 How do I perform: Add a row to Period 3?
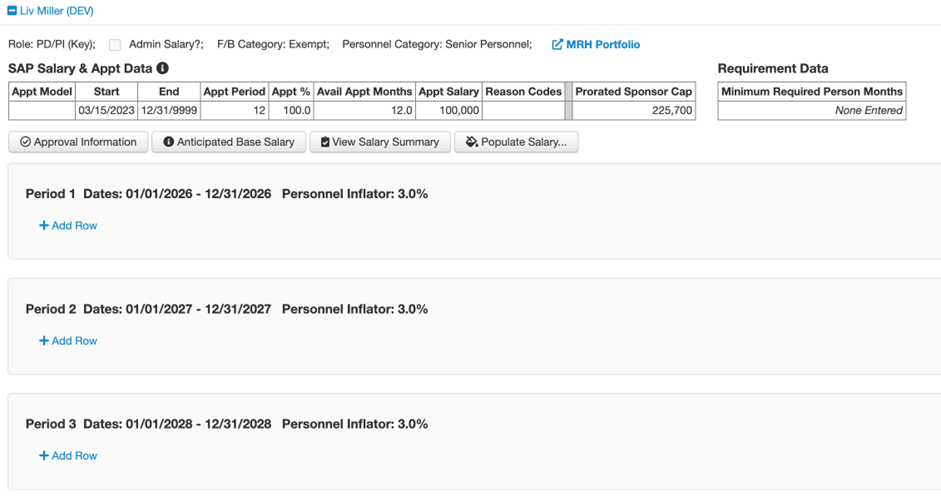68,456
